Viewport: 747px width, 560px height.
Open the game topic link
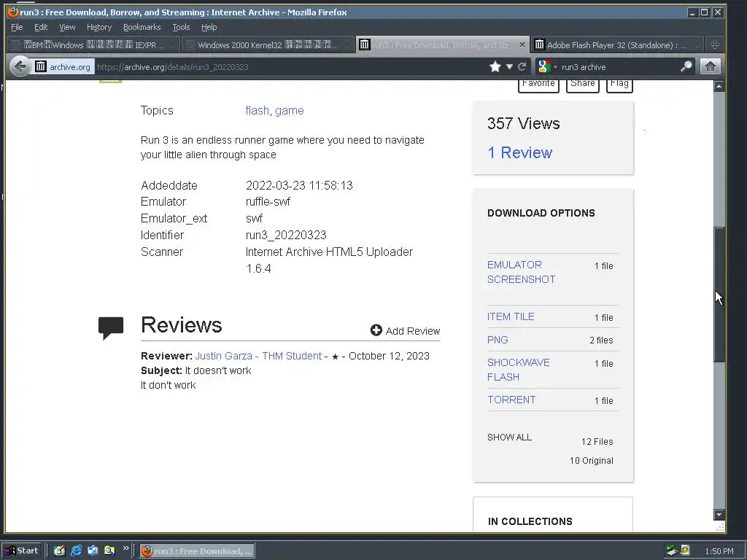tap(289, 111)
